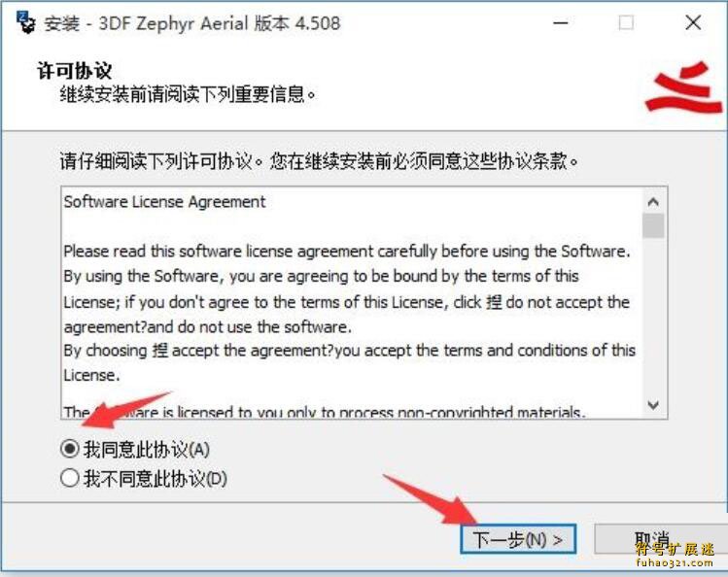Click the license scrollbar down arrow
This screenshot has height=577, width=728.
pos(653,405)
